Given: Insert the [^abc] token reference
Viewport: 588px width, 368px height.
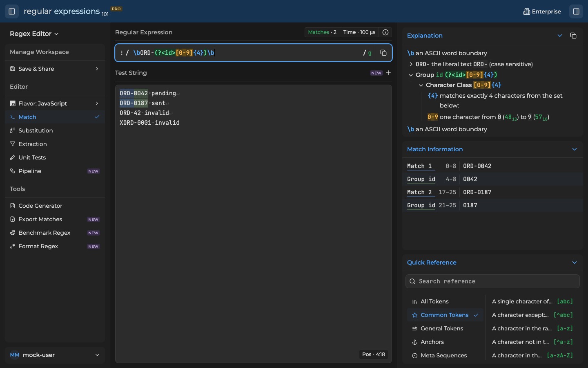Looking at the screenshot, I should (x=533, y=315).
